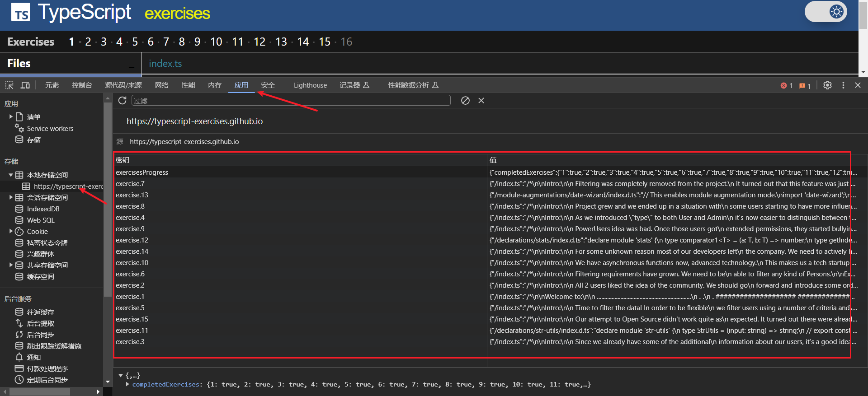Open DevTools settings gear

(x=827, y=85)
